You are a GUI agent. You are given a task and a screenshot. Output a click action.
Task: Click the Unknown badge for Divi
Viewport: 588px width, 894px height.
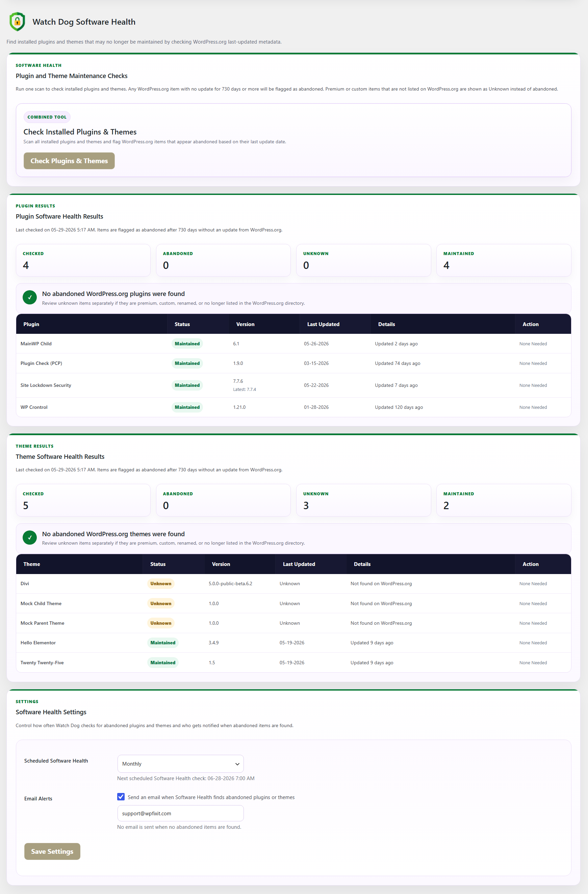click(161, 584)
